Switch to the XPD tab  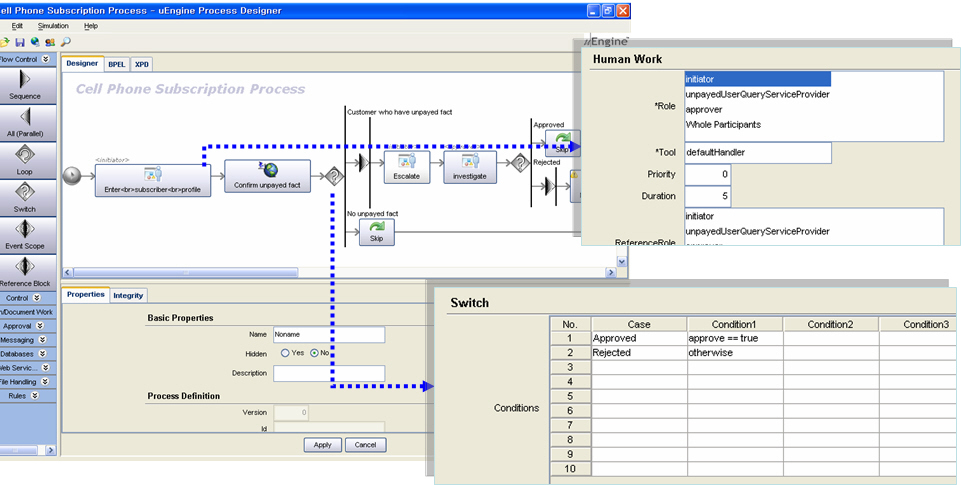[x=142, y=64]
